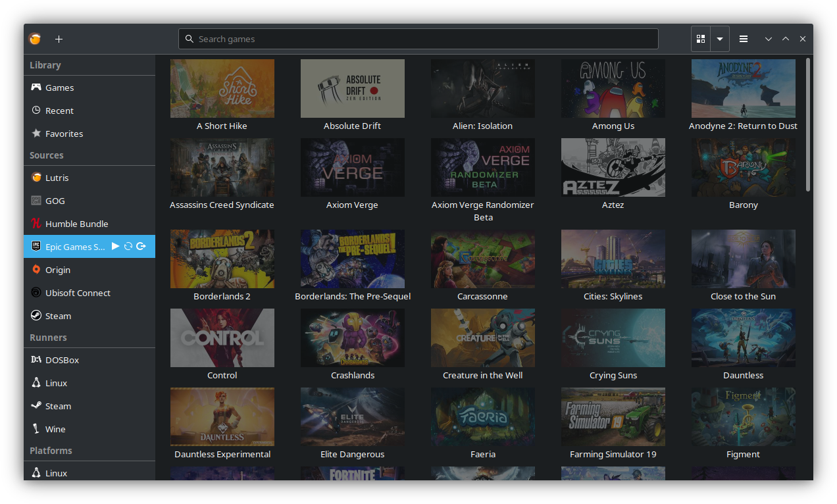Click Axiom Verge Randomizer Beta label

point(483,211)
